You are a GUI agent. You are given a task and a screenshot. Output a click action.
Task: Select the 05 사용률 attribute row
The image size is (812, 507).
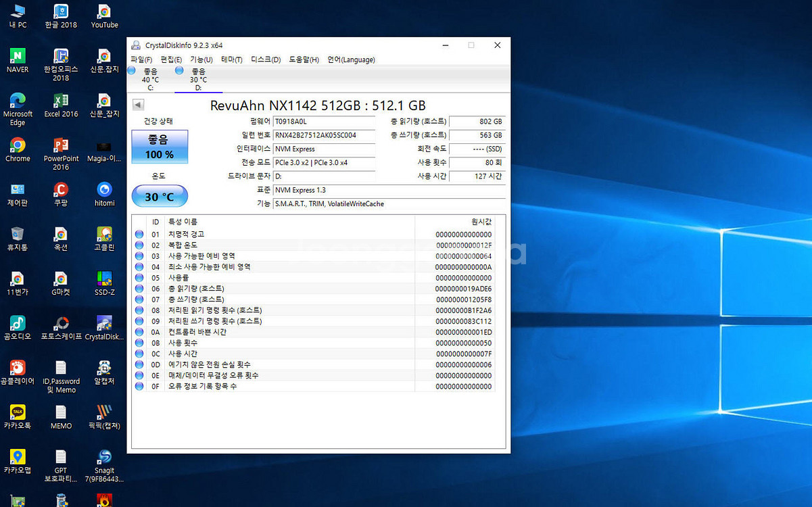coord(314,278)
